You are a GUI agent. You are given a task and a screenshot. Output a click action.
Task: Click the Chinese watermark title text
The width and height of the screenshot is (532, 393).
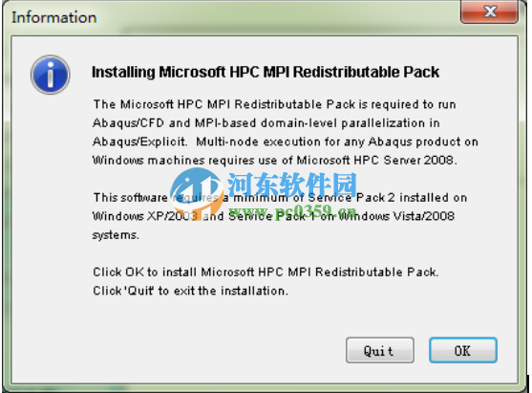[x=292, y=185]
